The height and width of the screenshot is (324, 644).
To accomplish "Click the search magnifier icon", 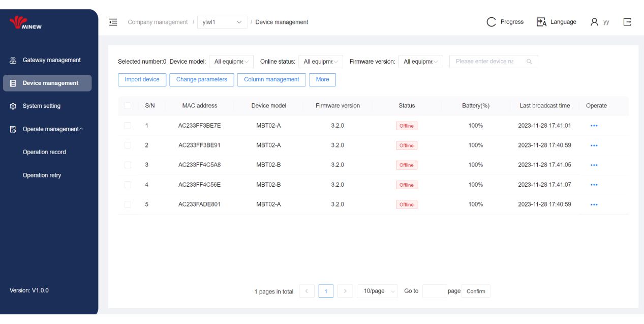I will [x=529, y=62].
